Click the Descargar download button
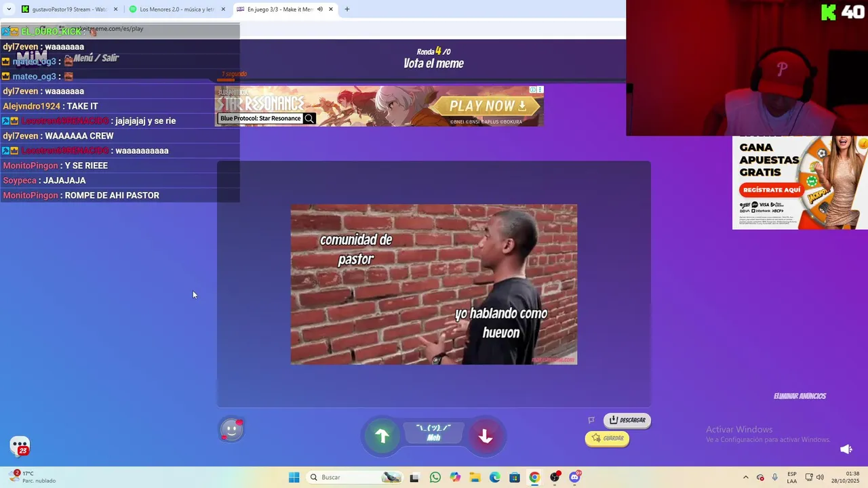Screen dimensions: 868x488 click(x=627, y=420)
